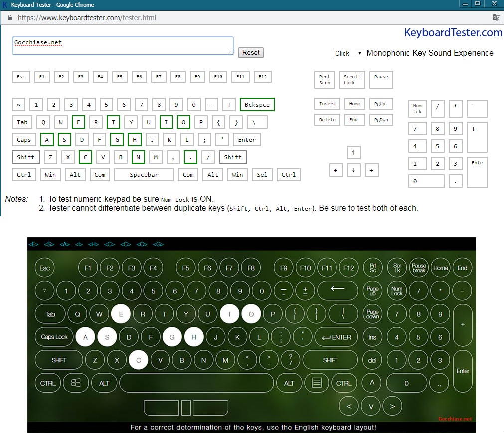Toggle the Num Lck key on white numpad
This screenshot has width=504, height=433.
(x=417, y=109)
